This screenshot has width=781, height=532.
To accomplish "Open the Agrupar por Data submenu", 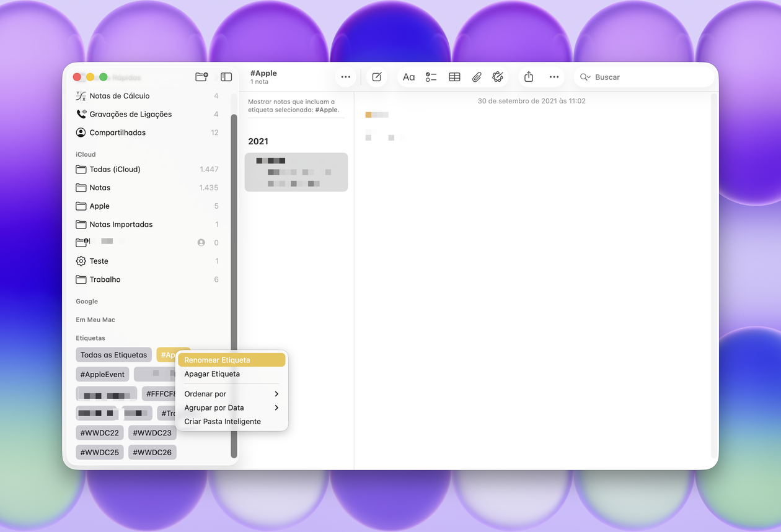I will coord(232,408).
